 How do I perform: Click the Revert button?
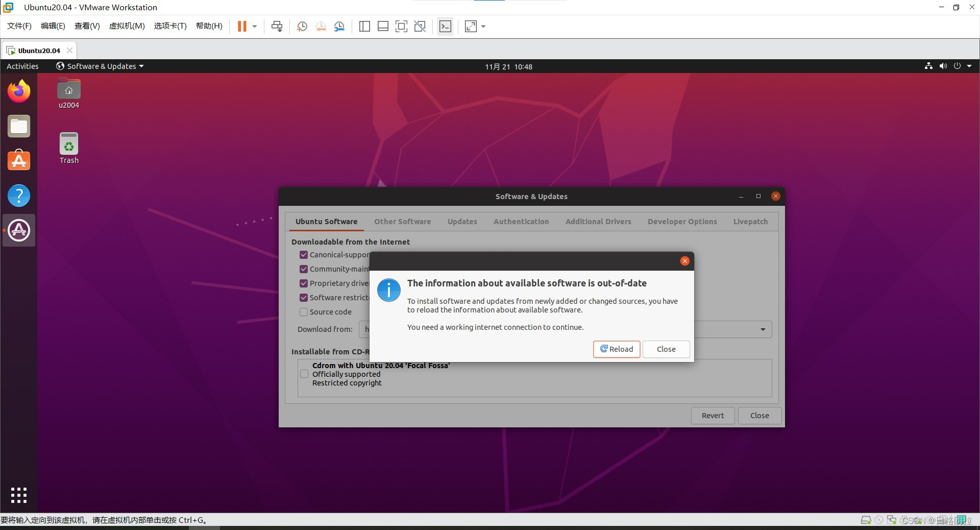(713, 416)
